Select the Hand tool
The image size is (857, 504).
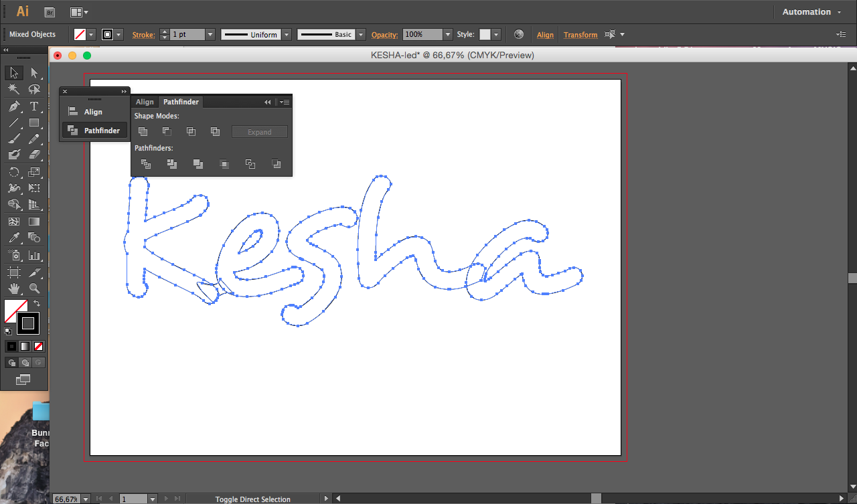(14, 288)
